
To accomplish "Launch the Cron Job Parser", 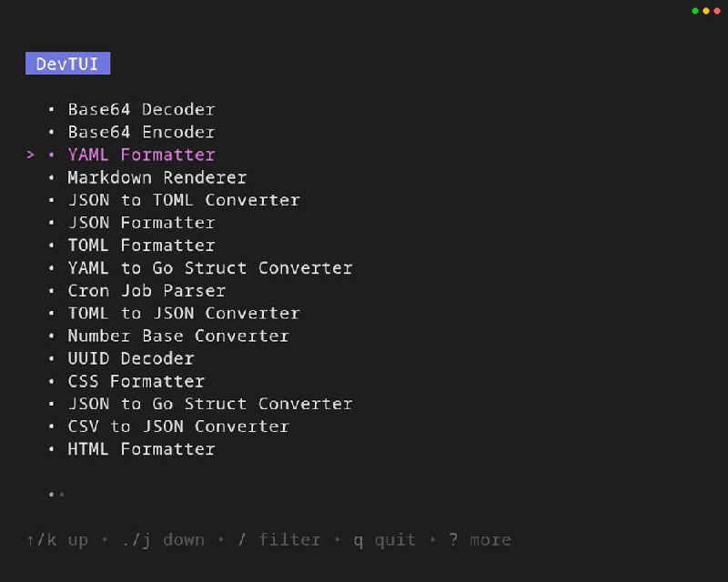I will pos(147,291).
